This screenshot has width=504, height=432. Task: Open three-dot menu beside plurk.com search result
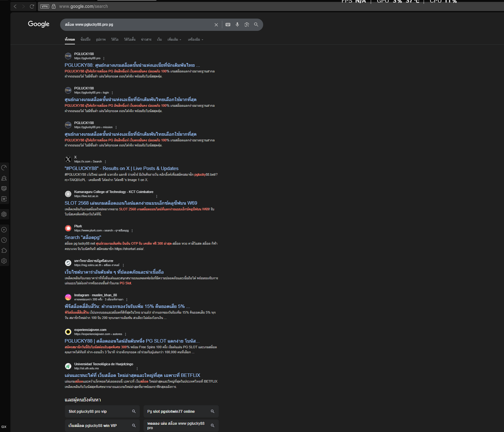(x=132, y=231)
